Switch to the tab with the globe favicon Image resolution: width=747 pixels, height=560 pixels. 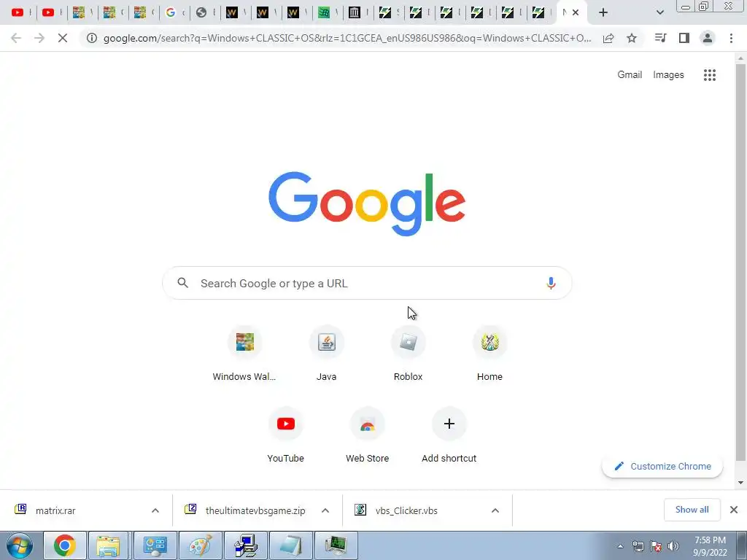205,12
